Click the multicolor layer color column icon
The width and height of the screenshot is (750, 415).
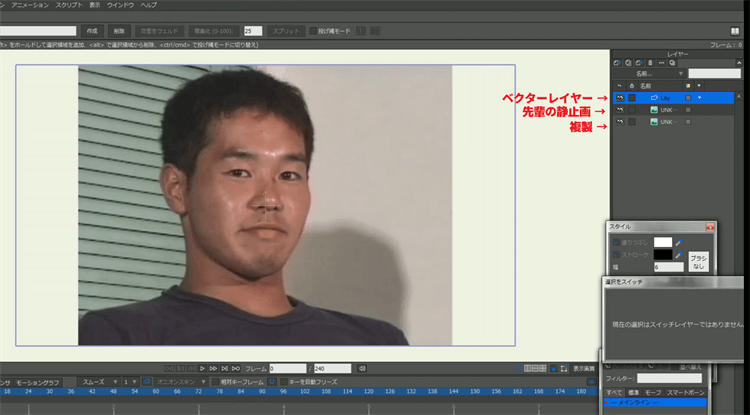click(x=688, y=86)
